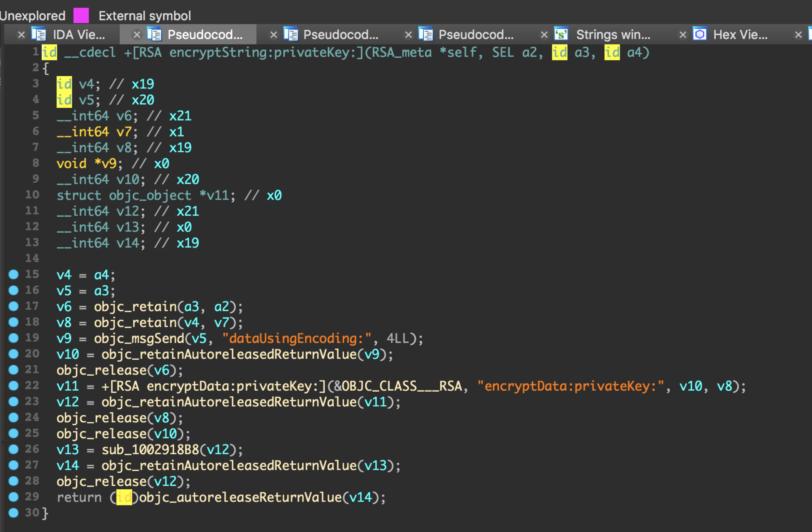Toggle breakpoint dot on line 15
812x532 pixels.
13,274
